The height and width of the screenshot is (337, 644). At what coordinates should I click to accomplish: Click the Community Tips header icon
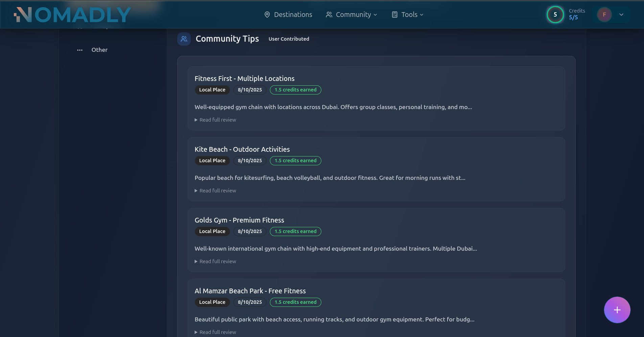pyautogui.click(x=184, y=39)
